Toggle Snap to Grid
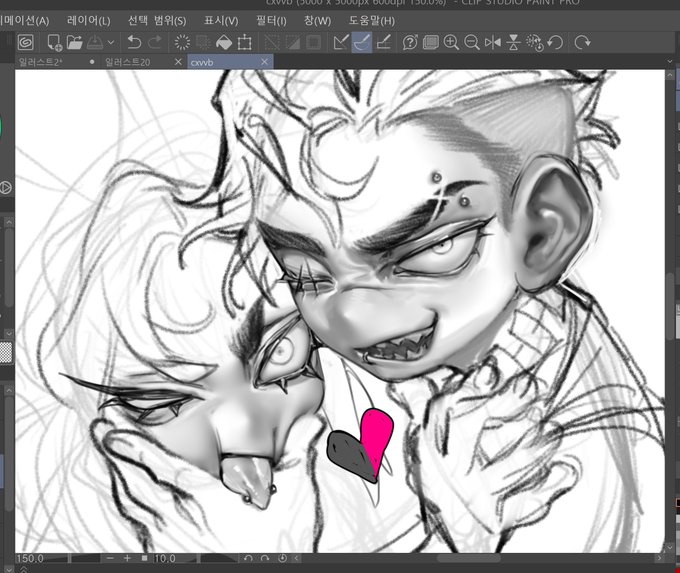Viewport: 680px width, 573px height. 383,43
